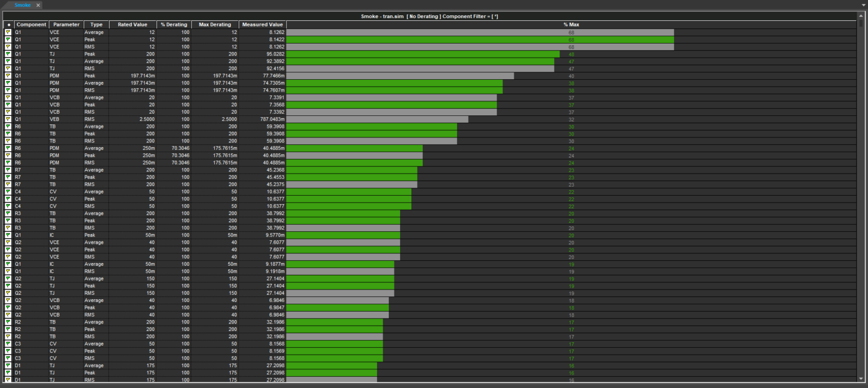The height and width of the screenshot is (388, 868).
Task: Click the yellow flag icon on the Q1 VEB RMS row
Action: click(8, 119)
